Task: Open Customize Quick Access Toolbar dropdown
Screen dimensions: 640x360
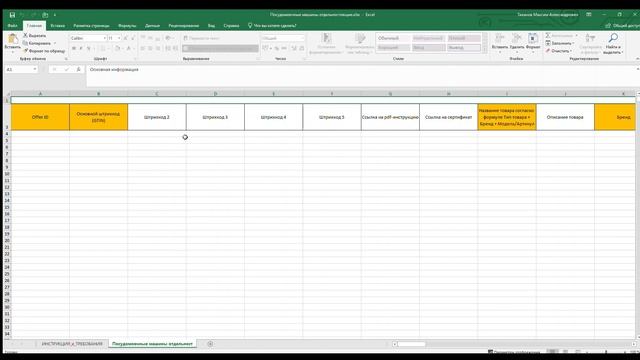Action: click(x=55, y=15)
